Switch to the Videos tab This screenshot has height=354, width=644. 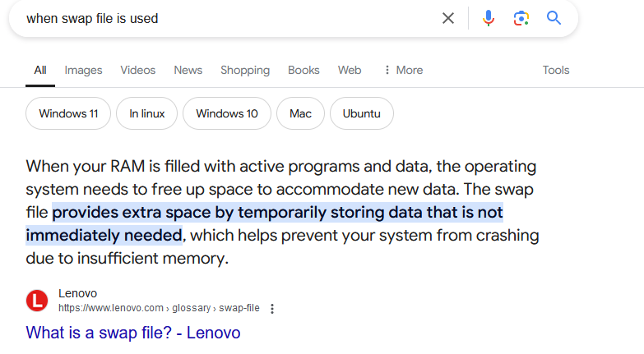point(138,70)
